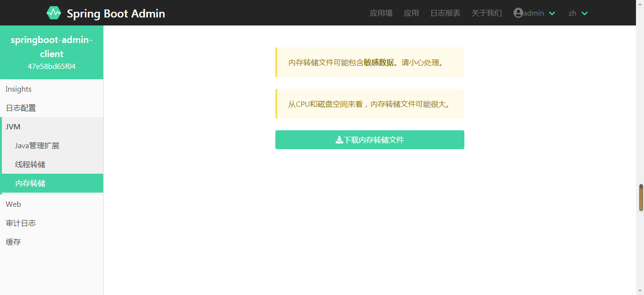
Task: Open the zh language dropdown chevron
Action: tap(585, 13)
